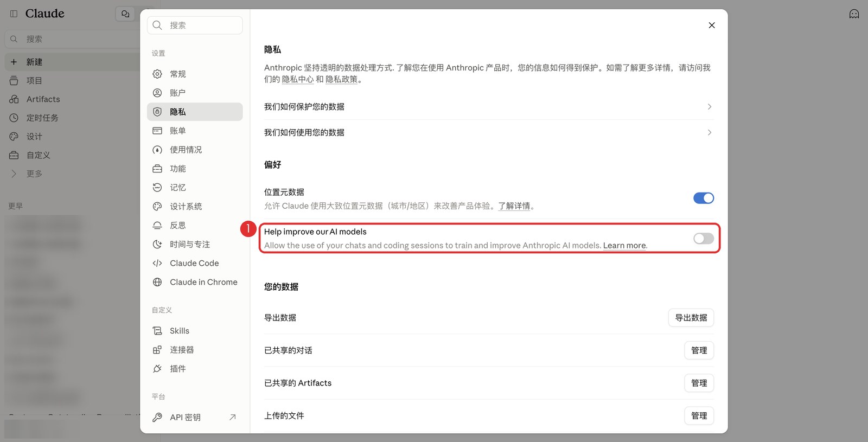868x442 pixels.
Task: Switch to 账单 settings tab
Action: tap(195, 131)
